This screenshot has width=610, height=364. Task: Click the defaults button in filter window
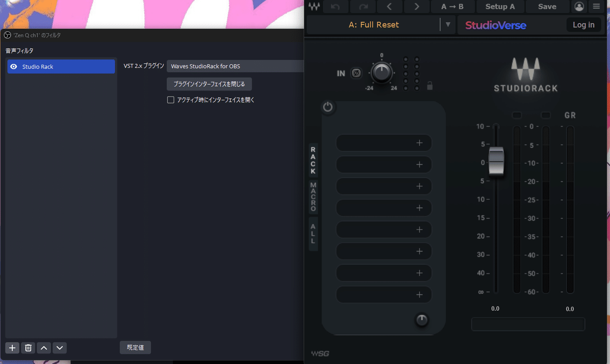tap(135, 348)
